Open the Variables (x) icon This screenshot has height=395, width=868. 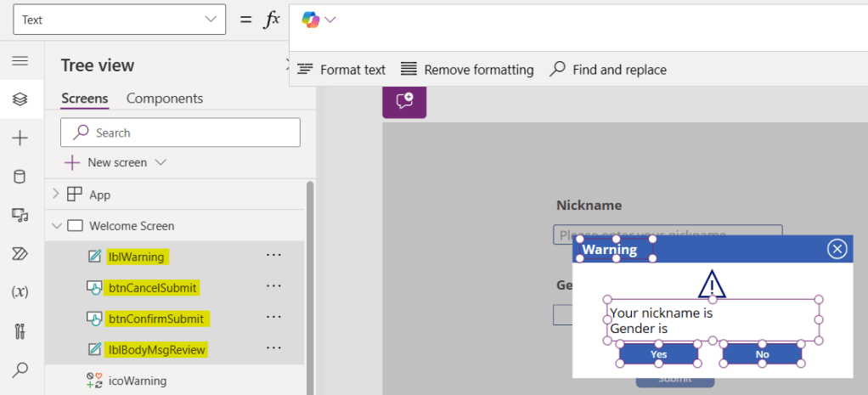20,291
